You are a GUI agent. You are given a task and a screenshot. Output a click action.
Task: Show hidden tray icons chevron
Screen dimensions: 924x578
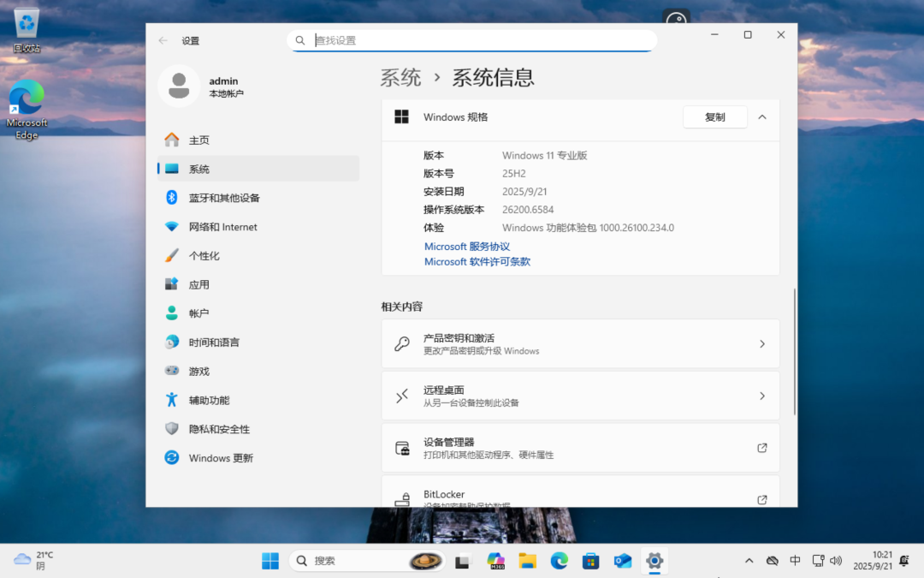point(749,560)
